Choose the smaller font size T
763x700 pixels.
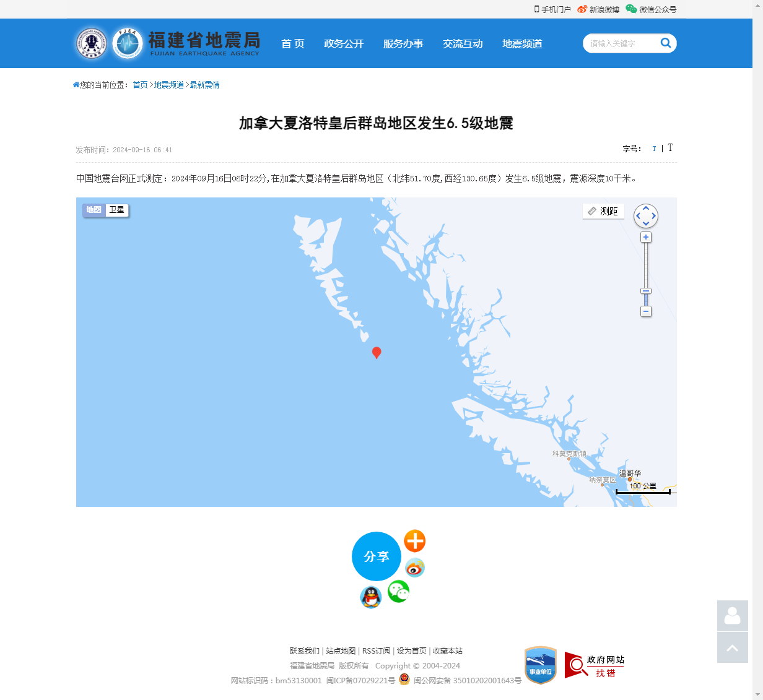[654, 149]
